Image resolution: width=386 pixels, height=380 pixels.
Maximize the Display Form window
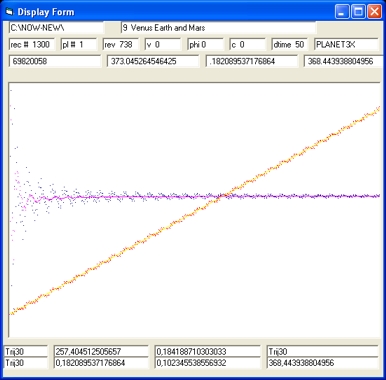tap(358, 12)
